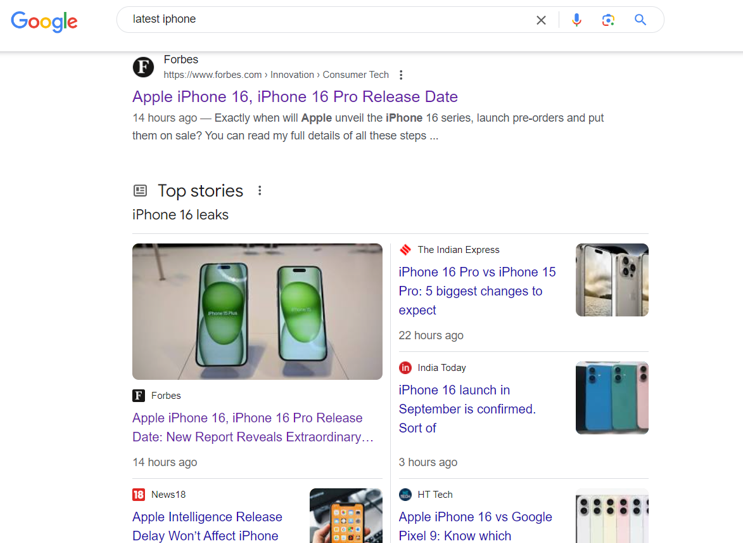The width and height of the screenshot is (743, 543).
Task: Open Apple iPhone 16 Pro Release Date result
Action: [x=295, y=97]
